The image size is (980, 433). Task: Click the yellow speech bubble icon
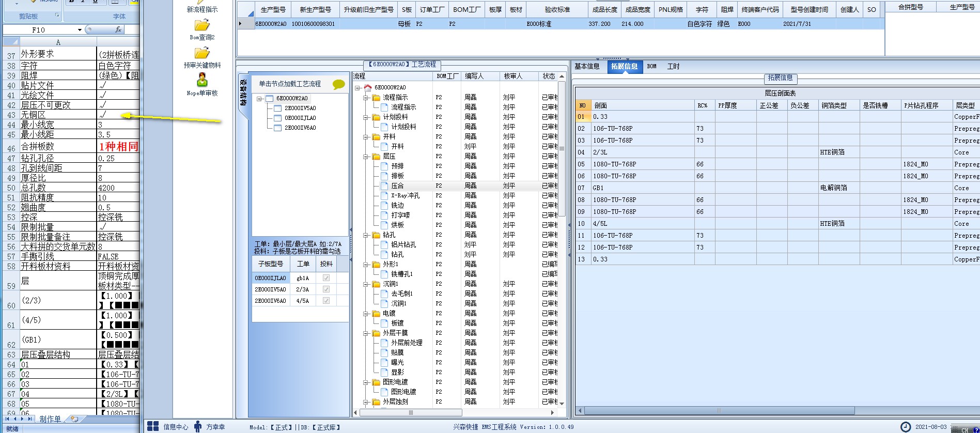339,84
